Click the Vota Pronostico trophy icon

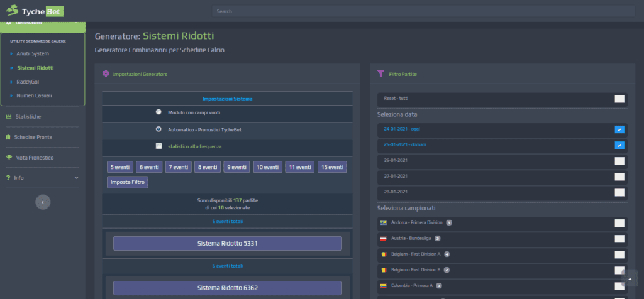tap(9, 158)
